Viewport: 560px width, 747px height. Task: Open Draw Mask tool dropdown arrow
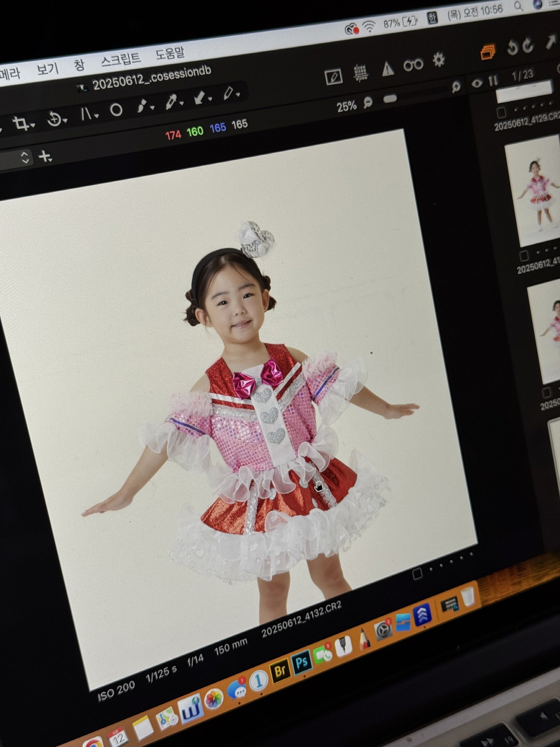click(152, 107)
